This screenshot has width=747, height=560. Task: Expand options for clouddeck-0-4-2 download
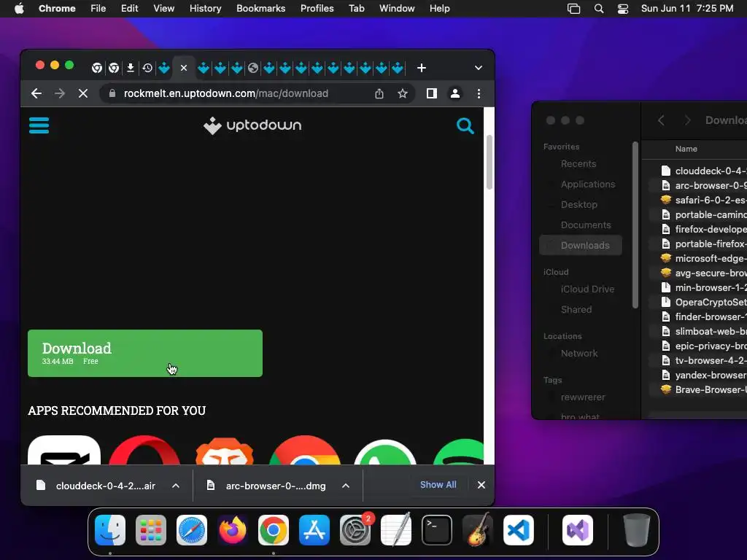pyautogui.click(x=176, y=486)
